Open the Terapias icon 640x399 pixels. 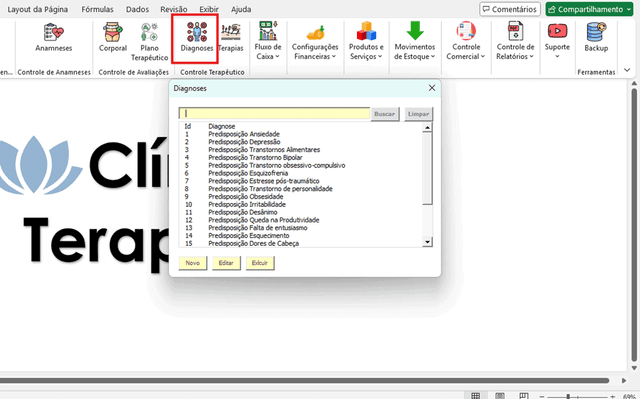tap(231, 37)
